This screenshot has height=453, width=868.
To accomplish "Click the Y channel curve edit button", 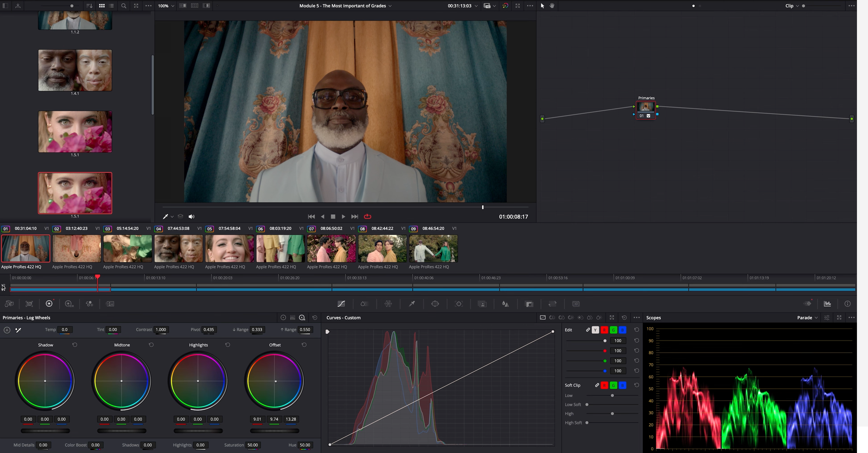I will tap(596, 330).
